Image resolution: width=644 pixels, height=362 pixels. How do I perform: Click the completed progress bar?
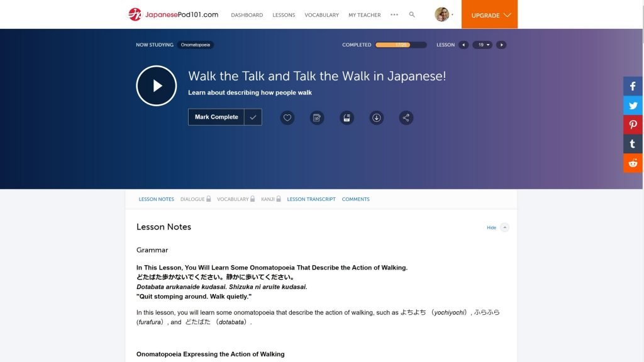click(401, 45)
